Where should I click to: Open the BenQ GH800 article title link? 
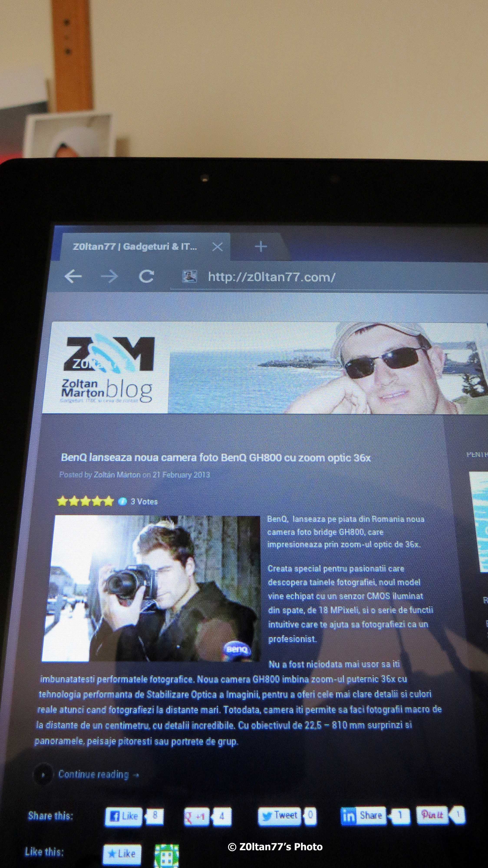tap(216, 458)
